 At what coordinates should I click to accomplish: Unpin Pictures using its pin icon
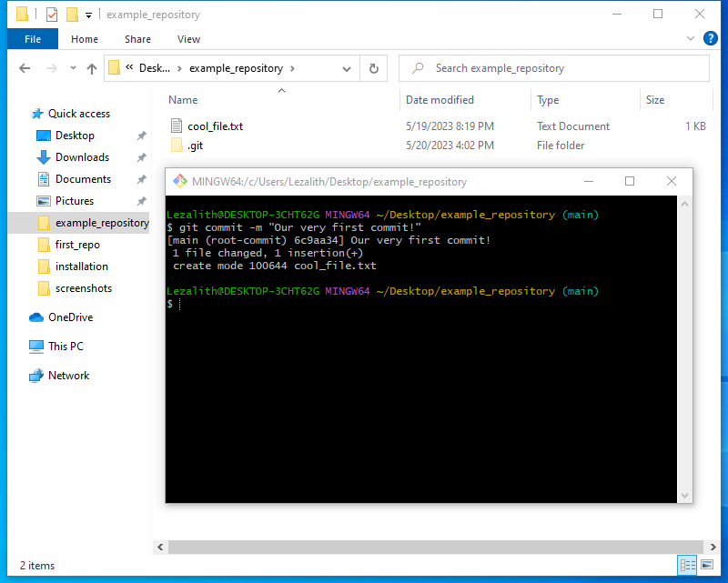point(142,201)
